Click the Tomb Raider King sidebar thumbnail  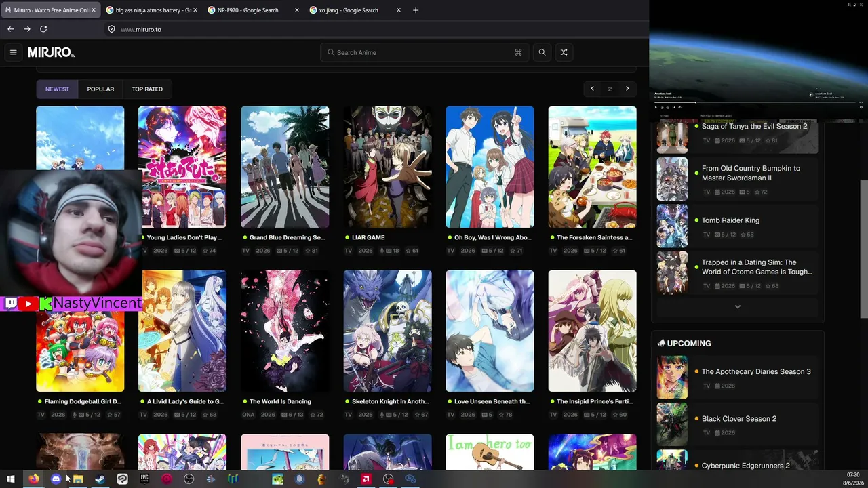click(672, 226)
